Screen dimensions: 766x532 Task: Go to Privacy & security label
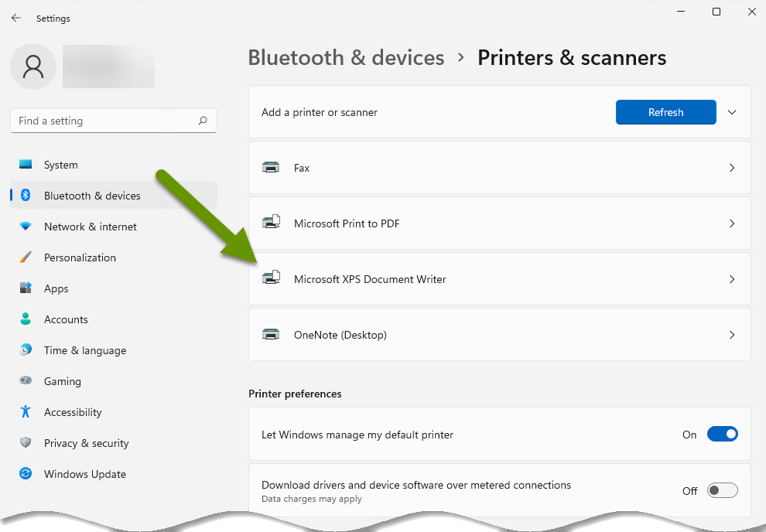(87, 443)
